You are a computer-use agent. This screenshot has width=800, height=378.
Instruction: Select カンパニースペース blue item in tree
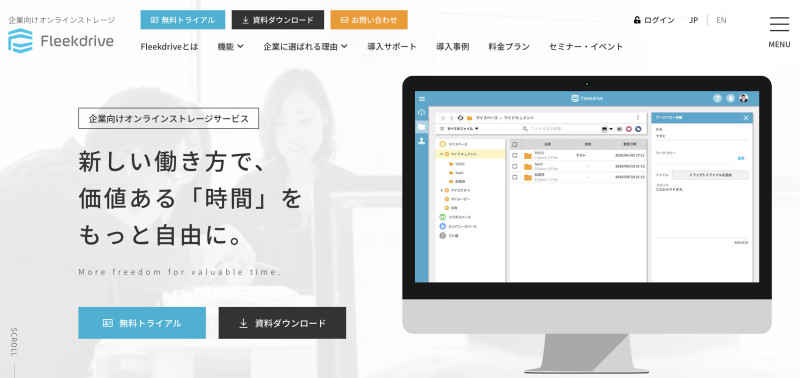pyautogui.click(x=458, y=226)
